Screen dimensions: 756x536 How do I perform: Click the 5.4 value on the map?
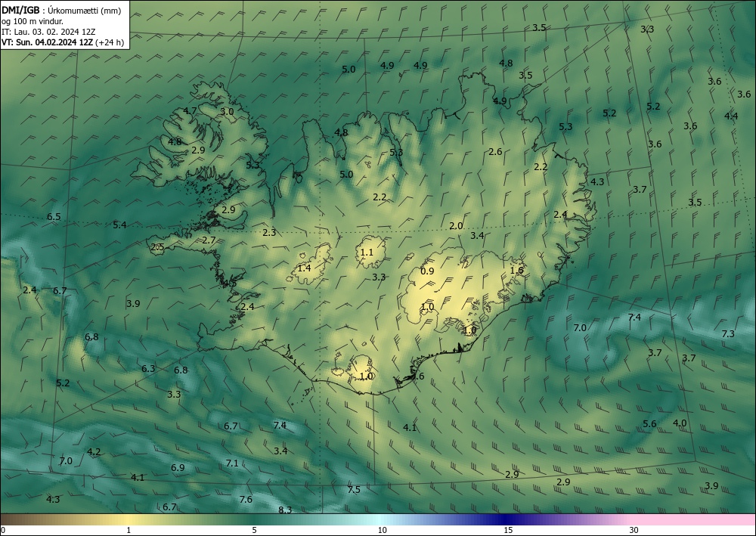pyautogui.click(x=119, y=225)
